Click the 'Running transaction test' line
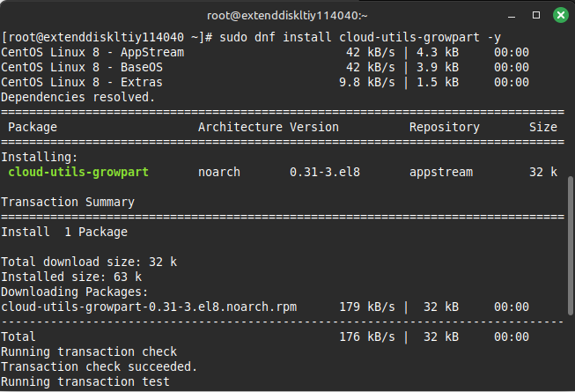575x392 pixels. tap(85, 381)
